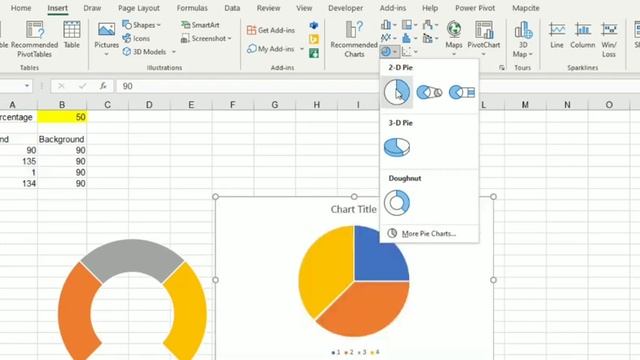Open the Data tab
This screenshot has width=640, height=360.
[x=232, y=8]
